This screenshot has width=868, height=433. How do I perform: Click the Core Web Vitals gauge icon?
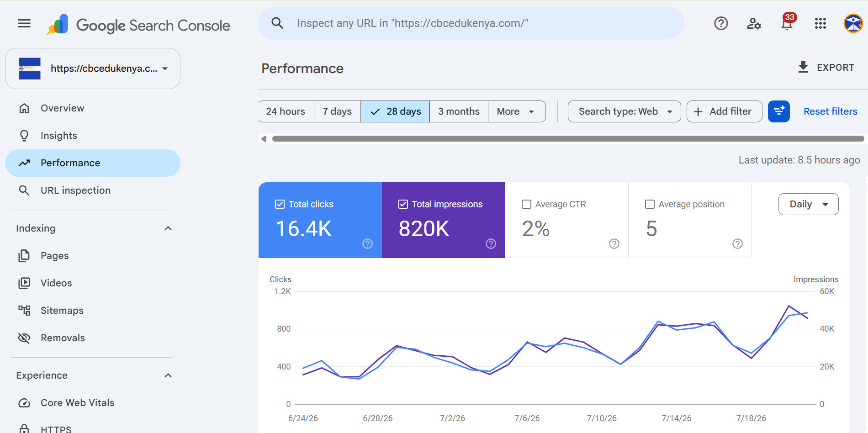[x=24, y=403]
